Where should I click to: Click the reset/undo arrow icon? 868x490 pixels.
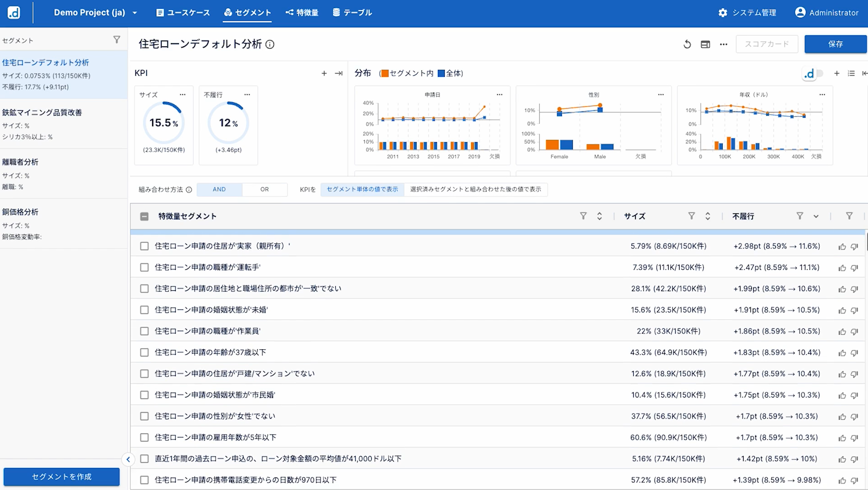687,44
